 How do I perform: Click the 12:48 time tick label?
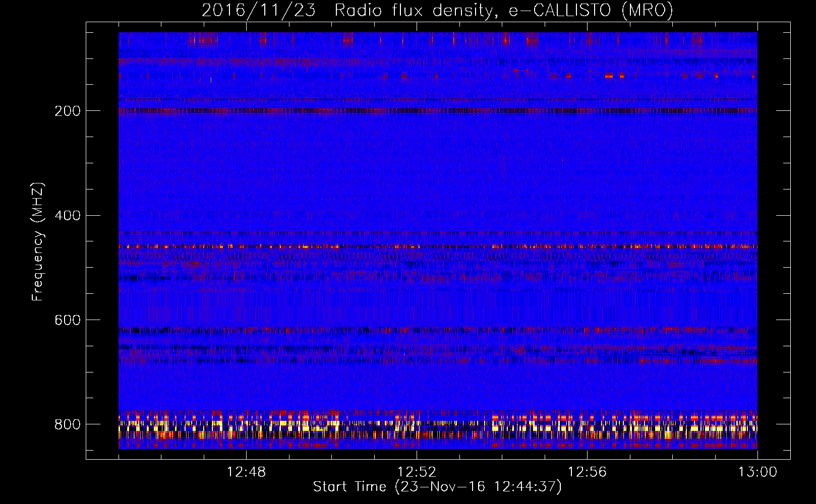click(246, 472)
